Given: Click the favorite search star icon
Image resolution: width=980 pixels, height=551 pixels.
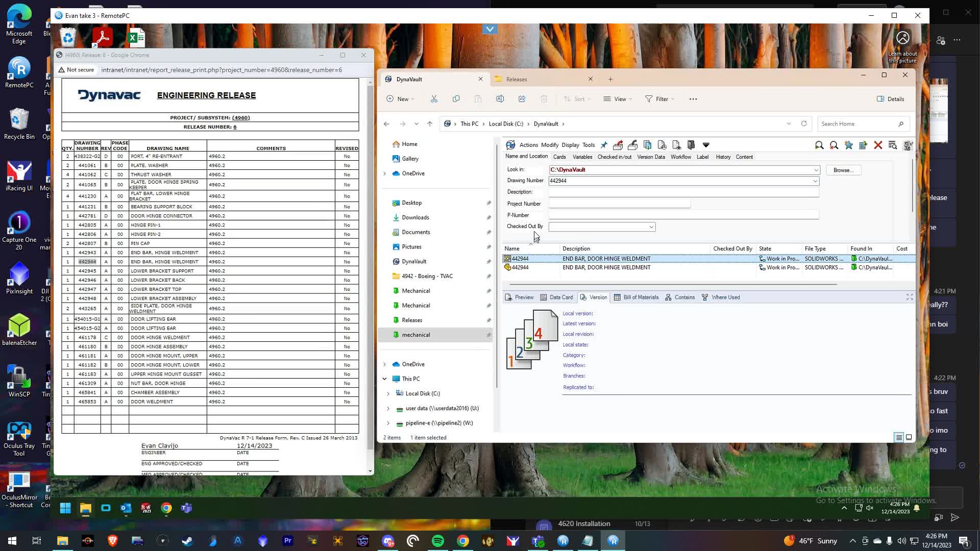Looking at the screenshot, I should (848, 145).
